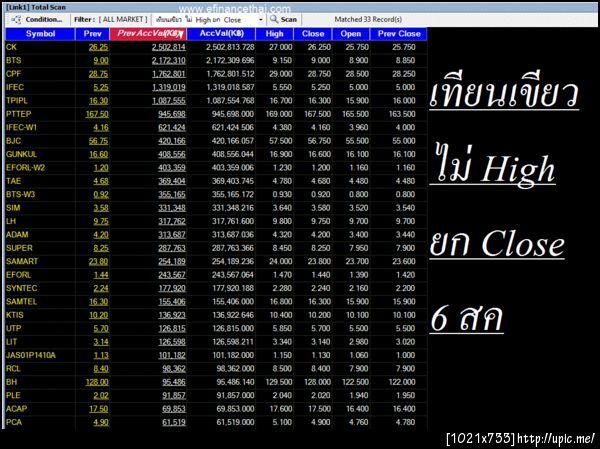Click PTTEP previous price 167.50 link
The width and height of the screenshot is (600, 449).
pos(97,114)
